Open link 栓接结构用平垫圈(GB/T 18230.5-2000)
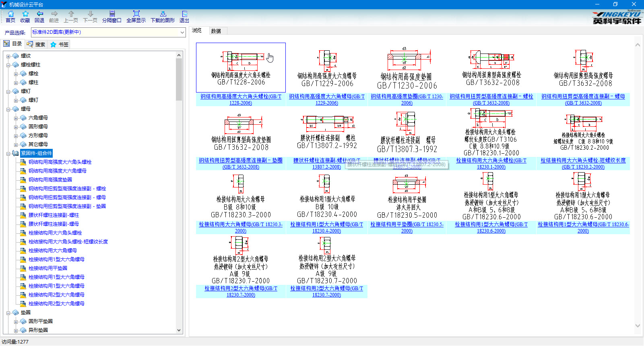Image resolution: width=644 pixels, height=346 pixels. 407,227
